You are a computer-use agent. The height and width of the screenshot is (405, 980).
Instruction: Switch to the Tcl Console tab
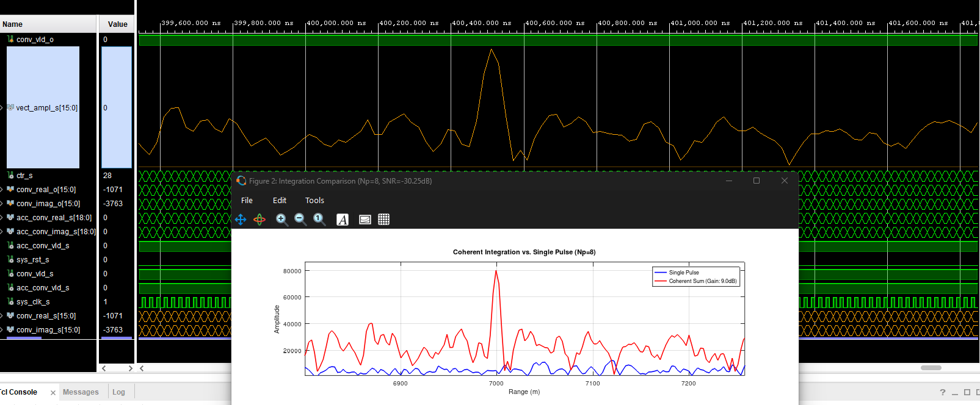pyautogui.click(x=20, y=392)
